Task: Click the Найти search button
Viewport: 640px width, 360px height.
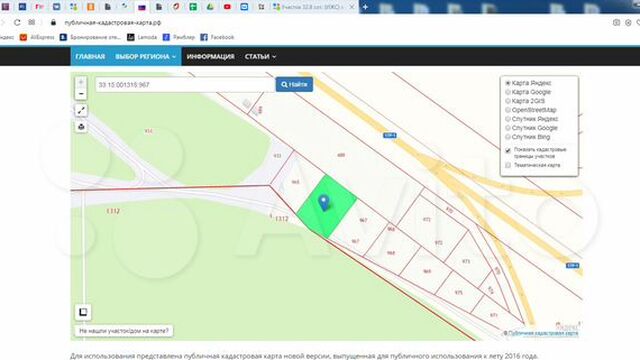Action: 294,84
